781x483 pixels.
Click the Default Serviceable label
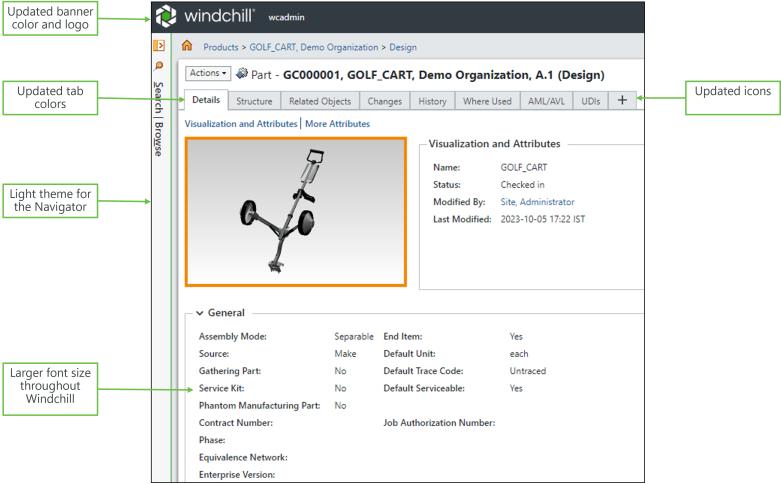pyautogui.click(x=424, y=388)
